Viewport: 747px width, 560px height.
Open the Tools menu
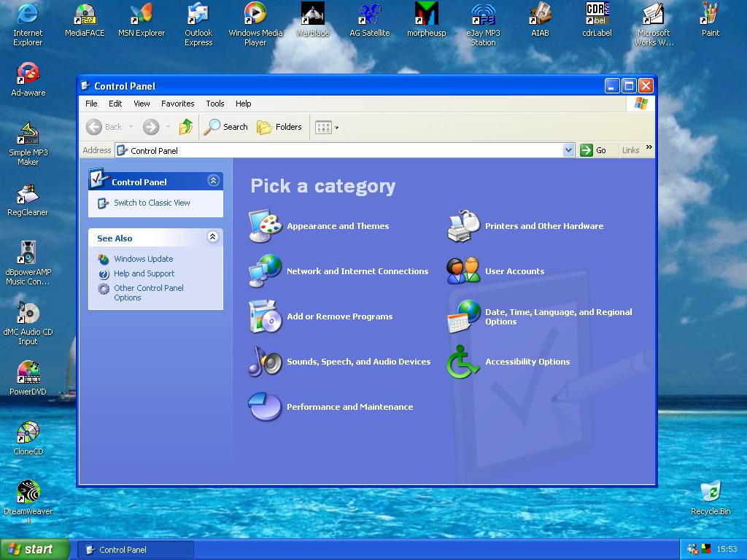coord(214,104)
